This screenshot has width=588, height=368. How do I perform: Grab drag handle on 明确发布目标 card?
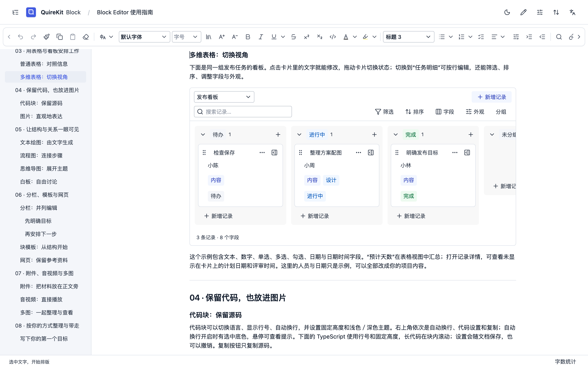point(397,153)
